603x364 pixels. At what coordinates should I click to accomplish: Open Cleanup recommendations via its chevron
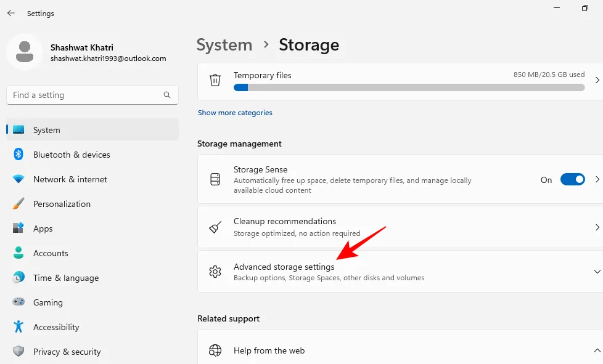point(597,227)
